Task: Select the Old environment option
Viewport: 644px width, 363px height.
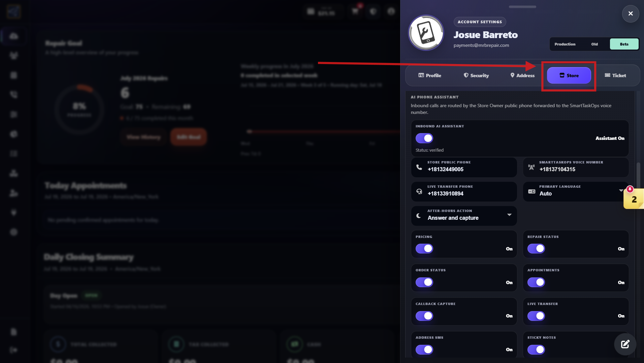Action: tap(594, 44)
